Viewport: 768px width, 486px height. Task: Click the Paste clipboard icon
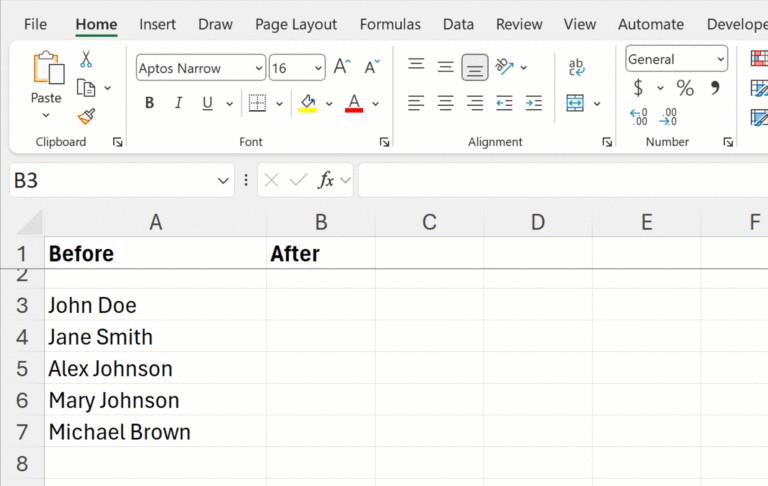click(x=48, y=68)
